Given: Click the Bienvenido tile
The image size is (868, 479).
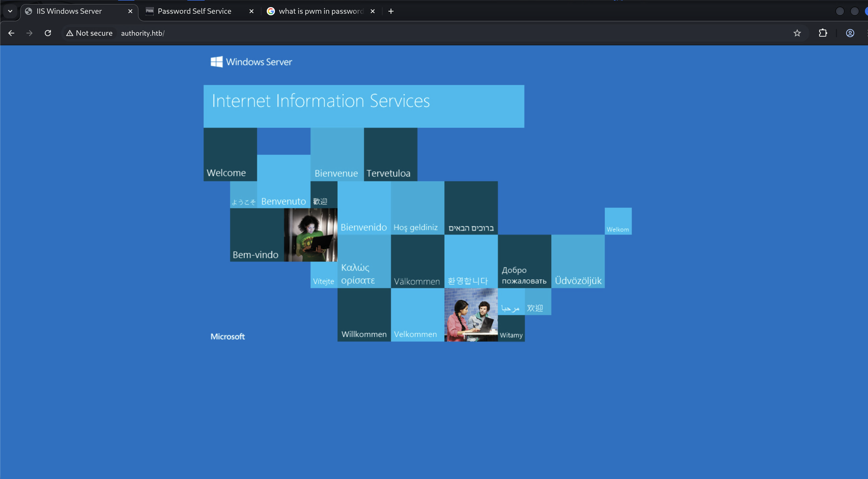Looking at the screenshot, I should 364,208.
